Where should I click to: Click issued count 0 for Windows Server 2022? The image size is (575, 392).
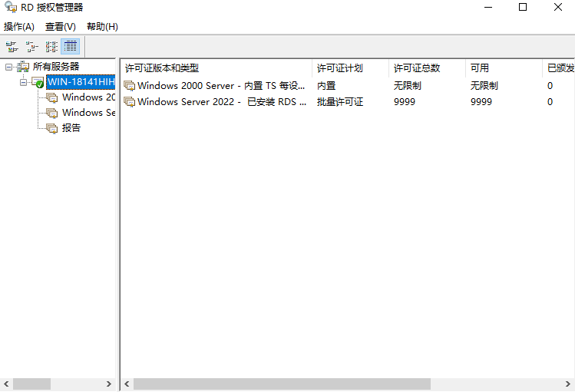coord(550,101)
